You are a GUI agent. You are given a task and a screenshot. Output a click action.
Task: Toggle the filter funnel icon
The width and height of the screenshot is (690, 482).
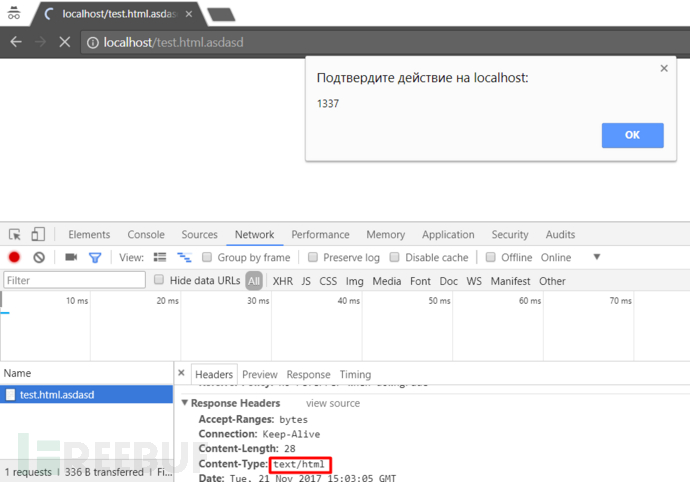pos(95,258)
